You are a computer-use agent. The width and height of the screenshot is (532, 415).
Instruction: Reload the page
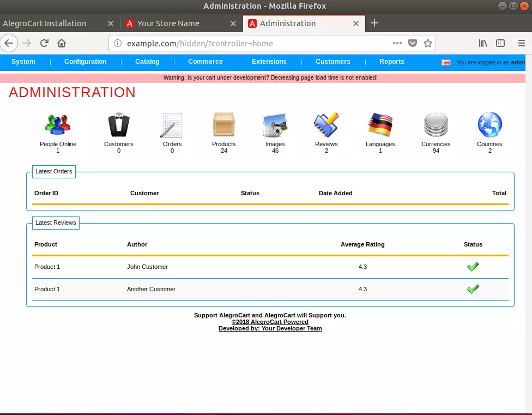click(x=45, y=43)
